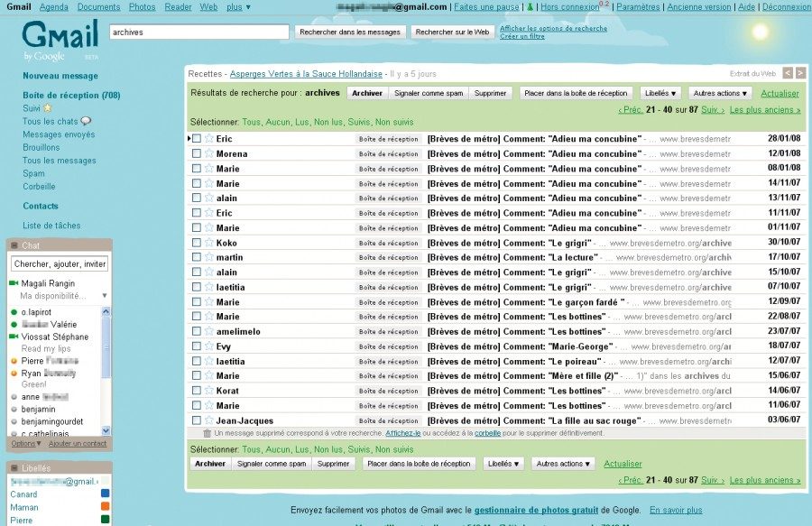Open the Brouillons folder
This screenshot has height=526, width=812.
point(42,147)
